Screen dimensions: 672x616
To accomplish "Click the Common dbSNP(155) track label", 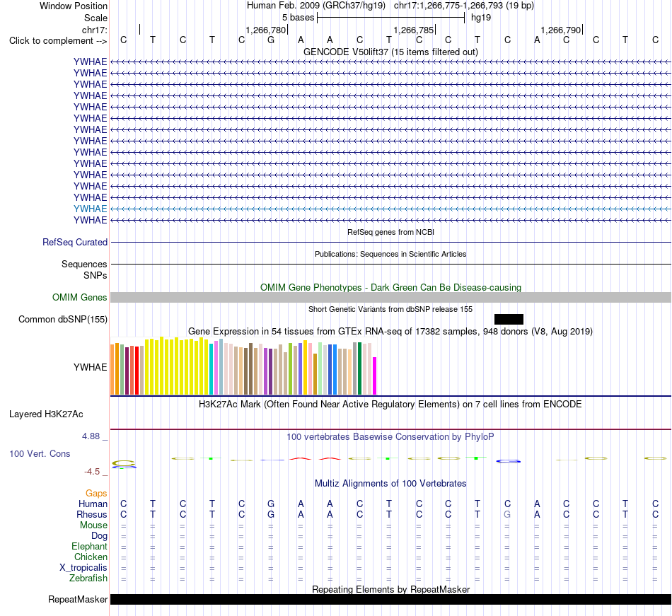I will coord(63,320).
